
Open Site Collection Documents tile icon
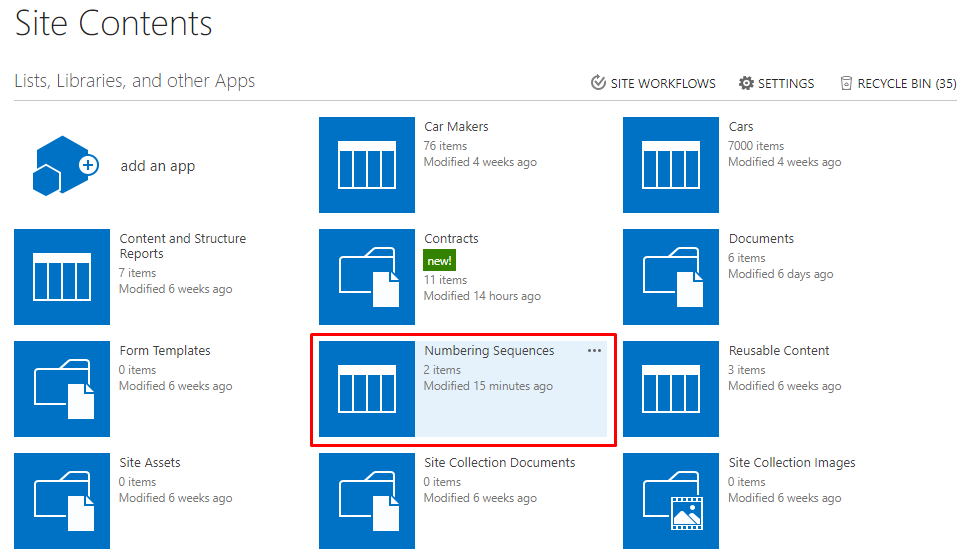[x=367, y=501]
